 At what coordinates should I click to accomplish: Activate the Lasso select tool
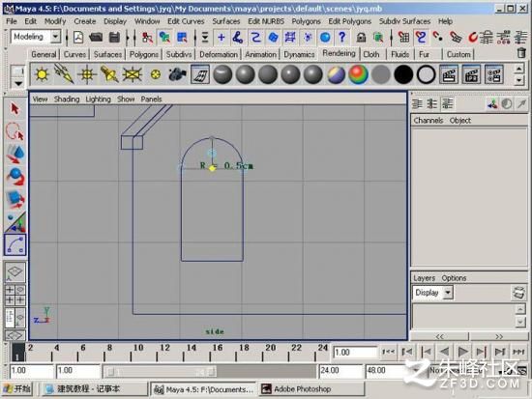tap(15, 130)
